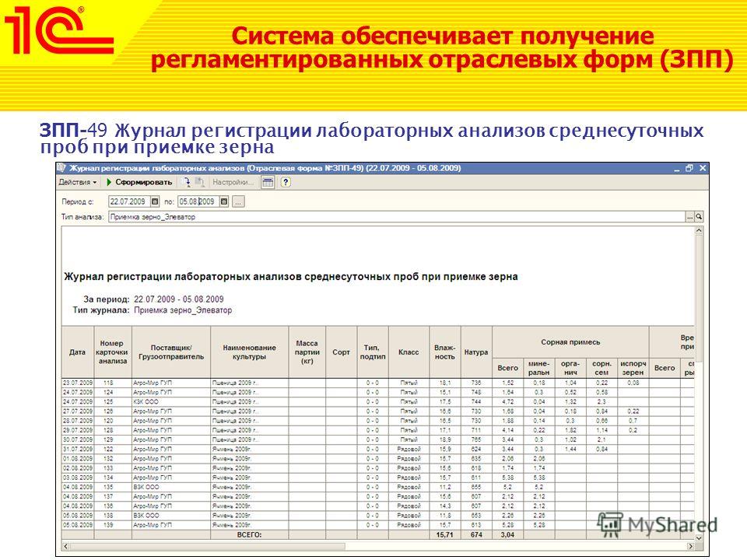Viewport: 747px width, 560px height.
Task: Select the органич sub-column header
Action: pyautogui.click(x=570, y=368)
